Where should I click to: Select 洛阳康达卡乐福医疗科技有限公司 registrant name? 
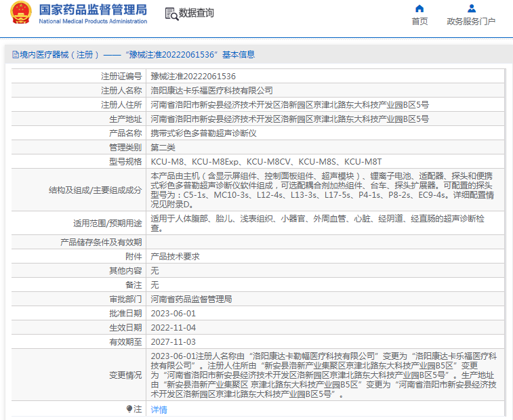(x=211, y=91)
